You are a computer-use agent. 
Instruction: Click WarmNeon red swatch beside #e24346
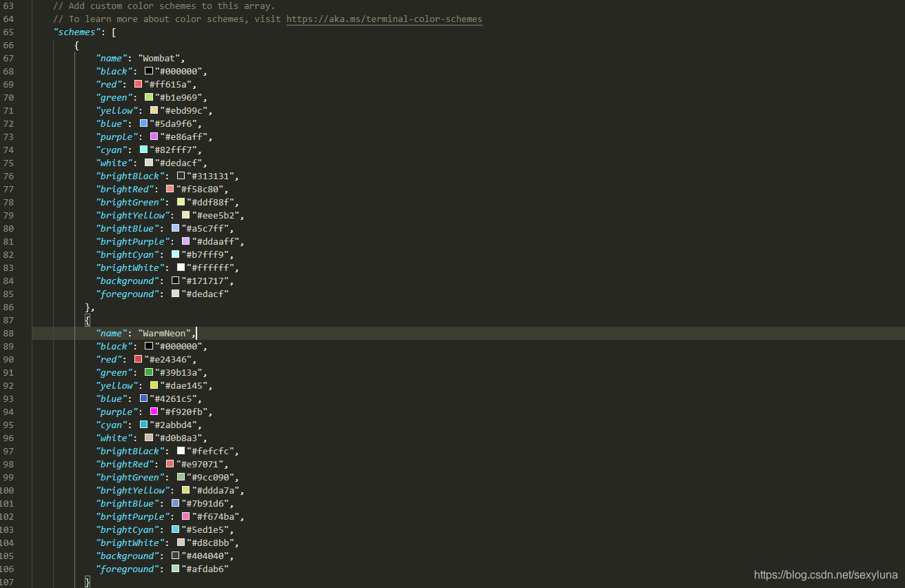point(138,359)
